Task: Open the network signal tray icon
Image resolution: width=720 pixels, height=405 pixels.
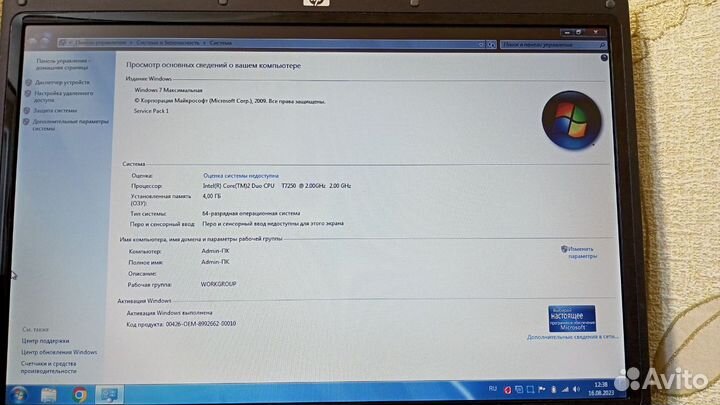Action: [x=565, y=389]
